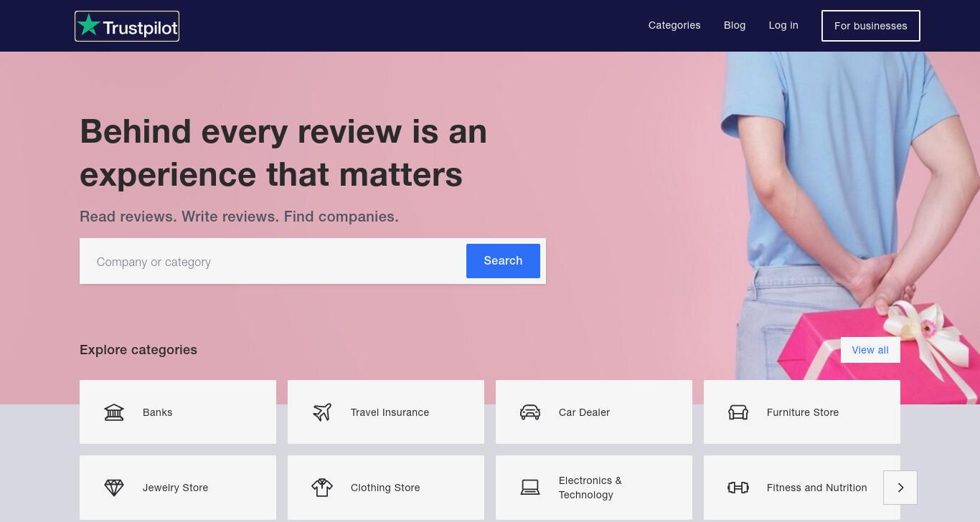The image size is (980, 522).
Task: Open the Fitness and Nutrition category label
Action: coord(817,488)
